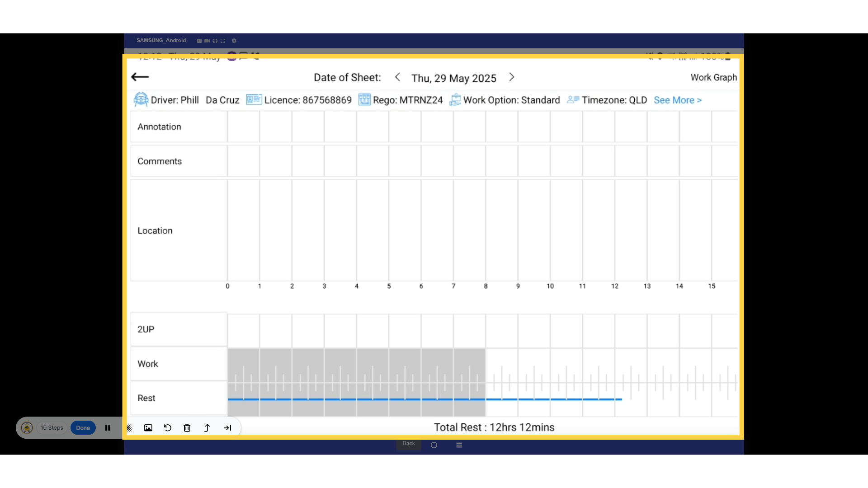Screen dimensions: 868x488
Task: Open the Work Graph view
Action: tap(713, 77)
